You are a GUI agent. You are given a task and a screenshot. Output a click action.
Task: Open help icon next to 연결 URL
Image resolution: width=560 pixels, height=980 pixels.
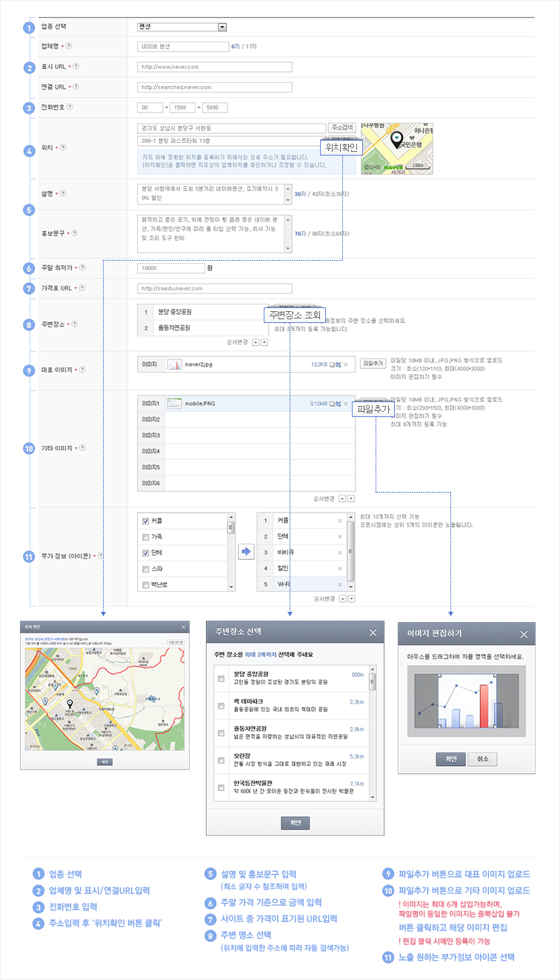tap(77, 87)
